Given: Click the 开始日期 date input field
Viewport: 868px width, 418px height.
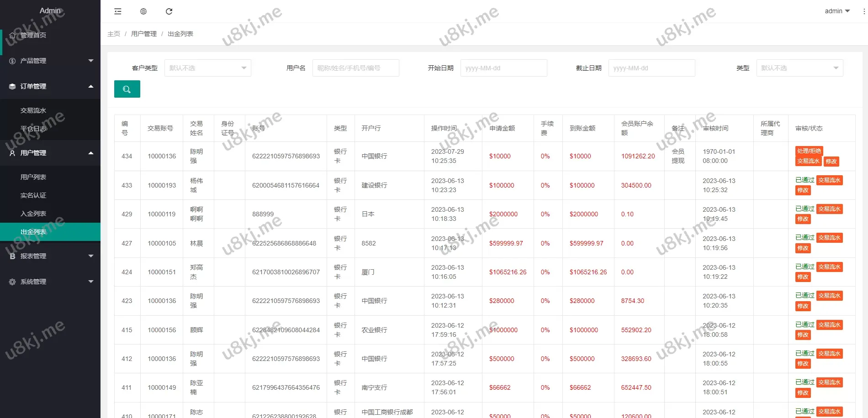Looking at the screenshot, I should click(503, 68).
